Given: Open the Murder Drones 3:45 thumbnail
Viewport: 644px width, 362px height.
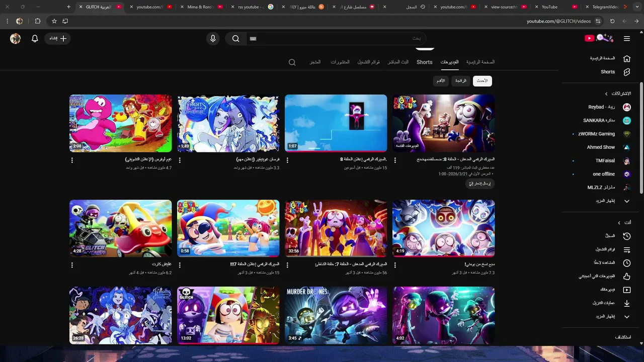Looking at the screenshot, I should click(x=336, y=315).
